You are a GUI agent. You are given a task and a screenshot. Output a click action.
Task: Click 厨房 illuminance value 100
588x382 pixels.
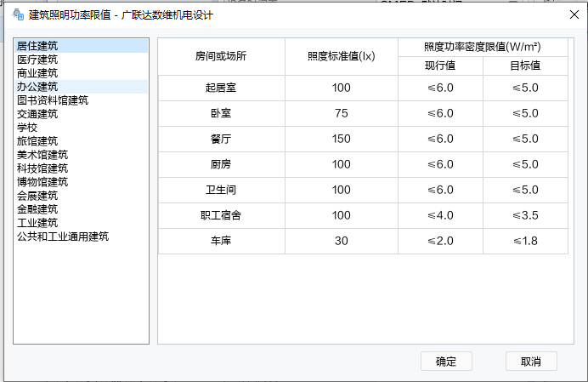[x=342, y=164]
